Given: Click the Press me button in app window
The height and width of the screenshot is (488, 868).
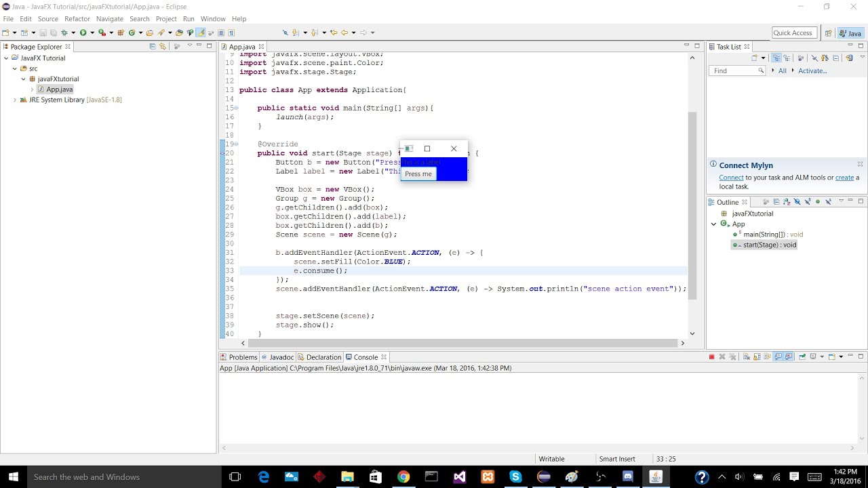Looking at the screenshot, I should [418, 174].
